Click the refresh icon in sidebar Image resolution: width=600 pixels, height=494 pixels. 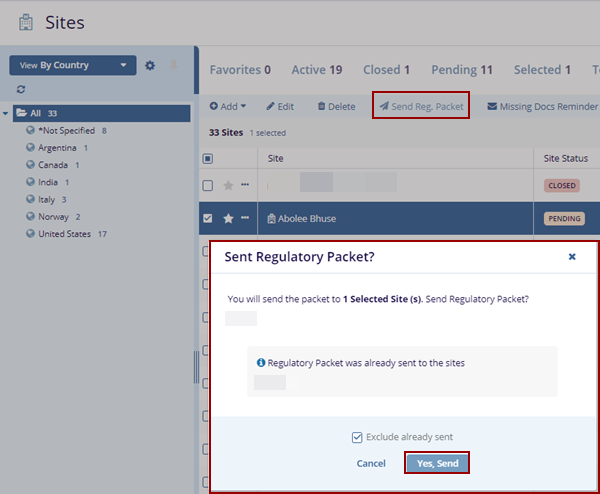(x=21, y=89)
